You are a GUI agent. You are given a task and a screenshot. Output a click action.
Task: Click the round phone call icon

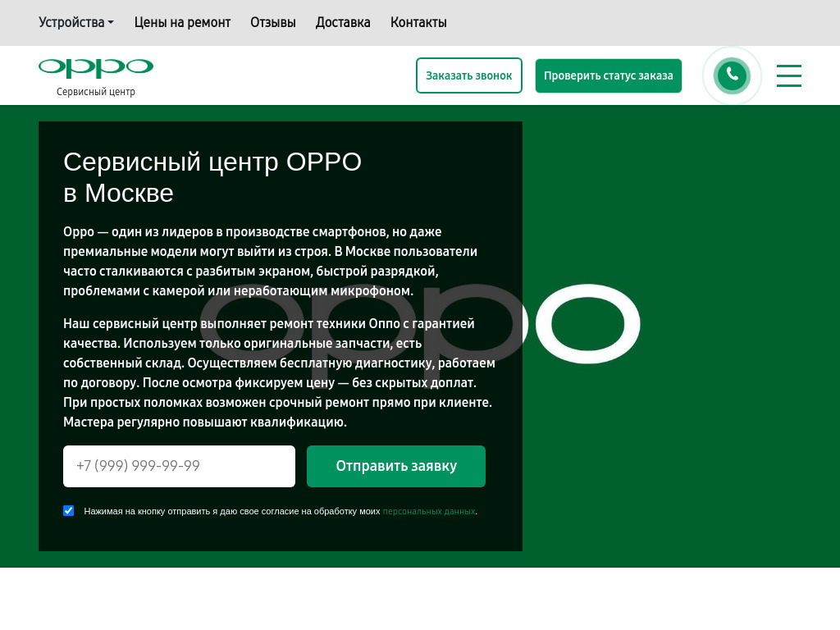click(x=732, y=75)
